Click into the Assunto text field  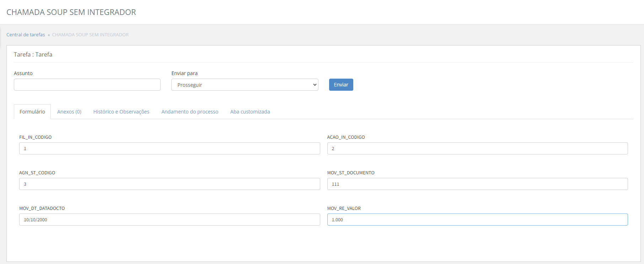pyautogui.click(x=87, y=85)
